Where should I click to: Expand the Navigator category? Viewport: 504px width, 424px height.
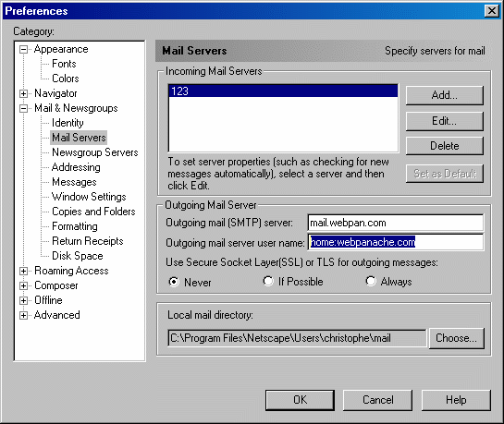23,93
